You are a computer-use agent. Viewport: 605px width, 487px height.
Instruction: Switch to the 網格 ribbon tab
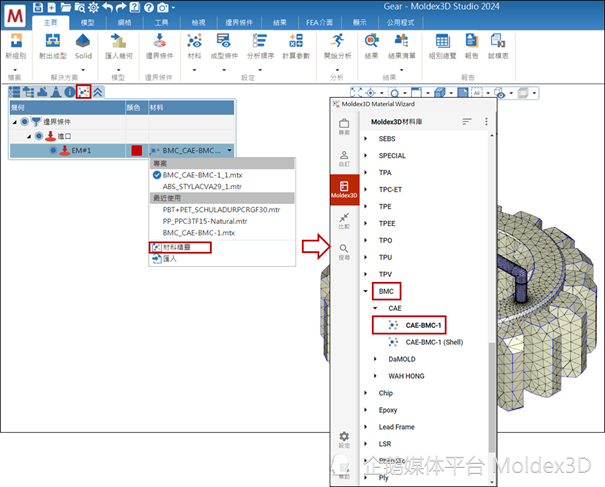(x=124, y=23)
